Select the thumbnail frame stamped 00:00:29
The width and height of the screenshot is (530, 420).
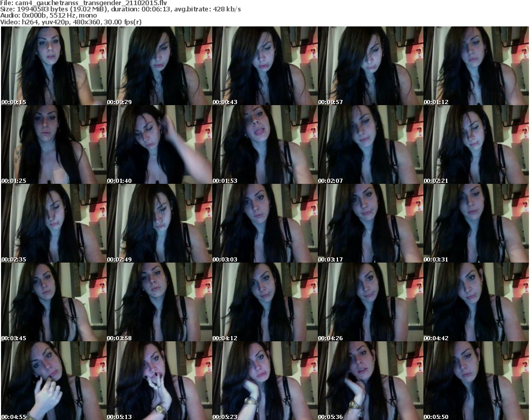coord(159,66)
